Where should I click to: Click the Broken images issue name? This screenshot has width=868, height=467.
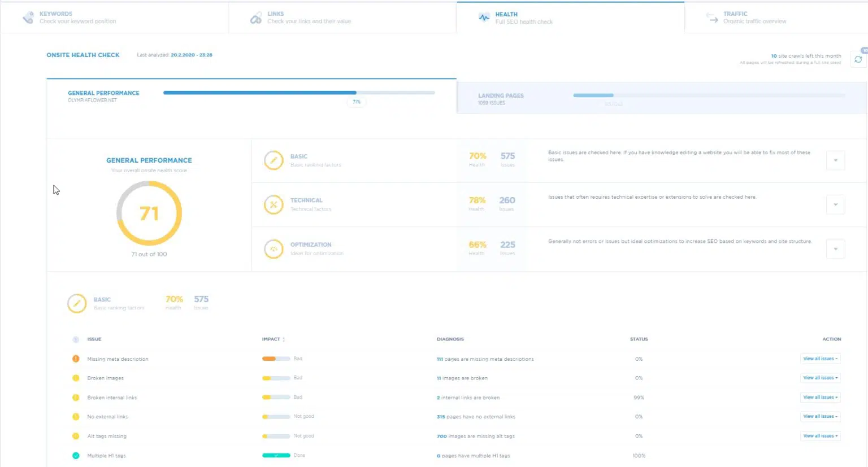(105, 378)
